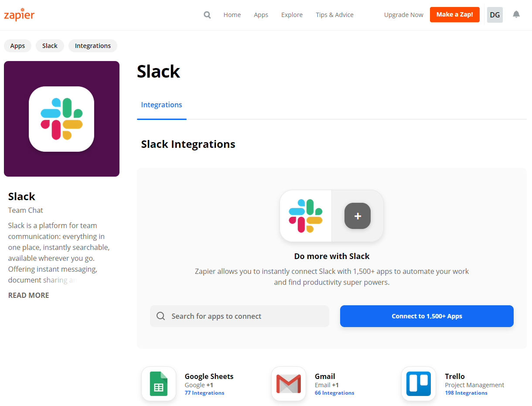Click the Integrations breadcrumb chip

93,46
